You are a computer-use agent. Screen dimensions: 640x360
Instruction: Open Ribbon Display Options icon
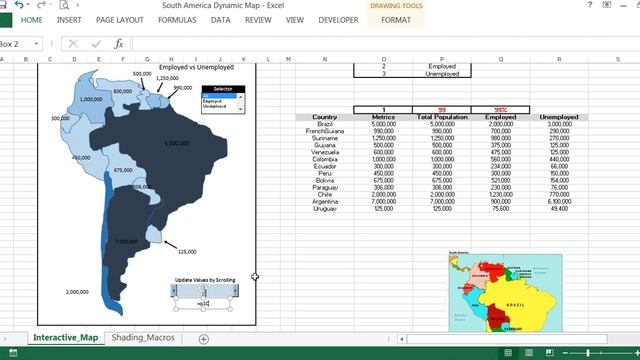tap(607, 5)
